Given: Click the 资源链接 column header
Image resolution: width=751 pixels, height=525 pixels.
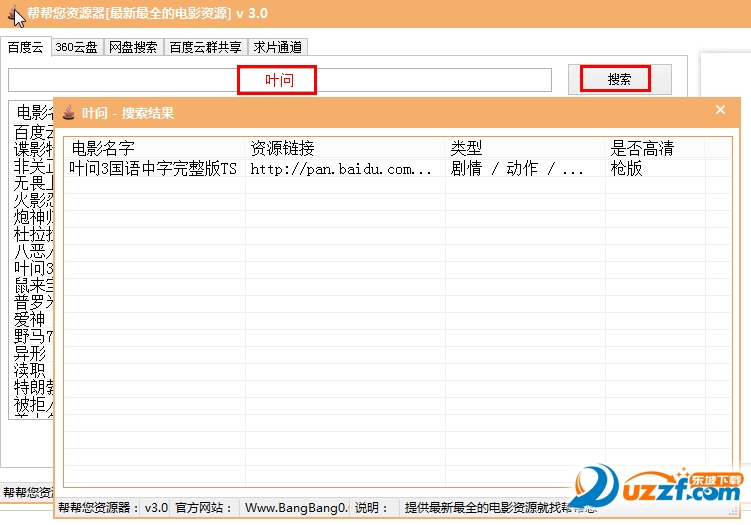Looking at the screenshot, I should coord(345,148).
